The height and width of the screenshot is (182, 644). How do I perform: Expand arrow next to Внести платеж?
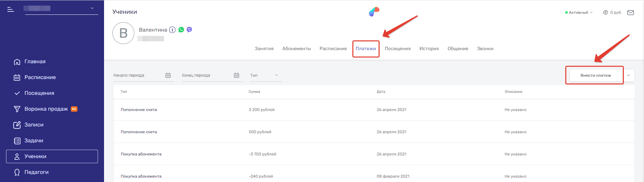pyautogui.click(x=629, y=75)
